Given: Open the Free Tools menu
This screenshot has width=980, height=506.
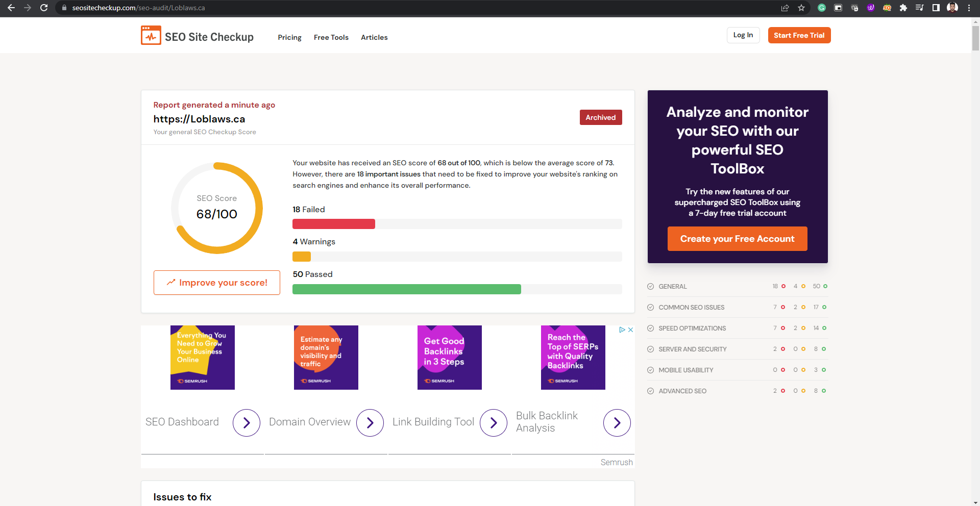Looking at the screenshot, I should point(331,37).
